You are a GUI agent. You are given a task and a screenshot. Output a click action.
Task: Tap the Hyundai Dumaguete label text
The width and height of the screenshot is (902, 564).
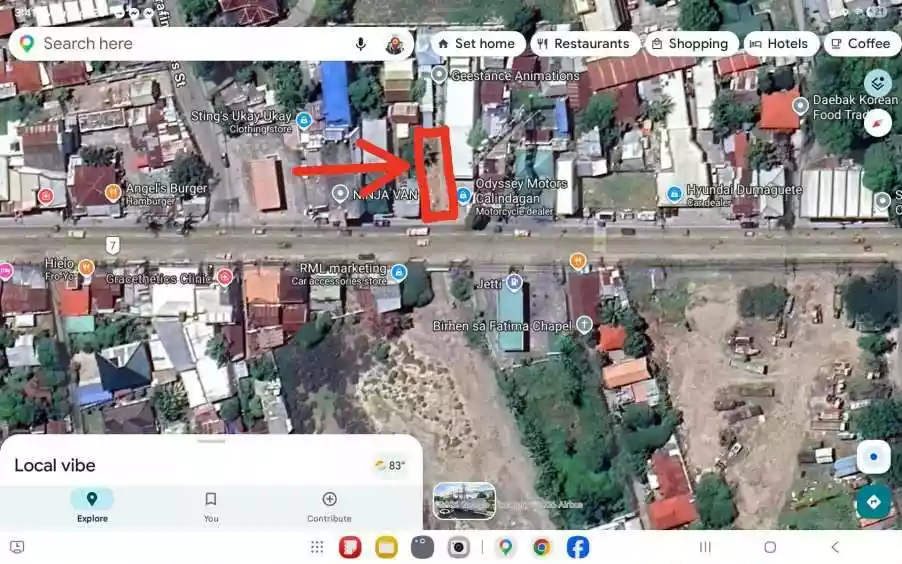coord(744,190)
